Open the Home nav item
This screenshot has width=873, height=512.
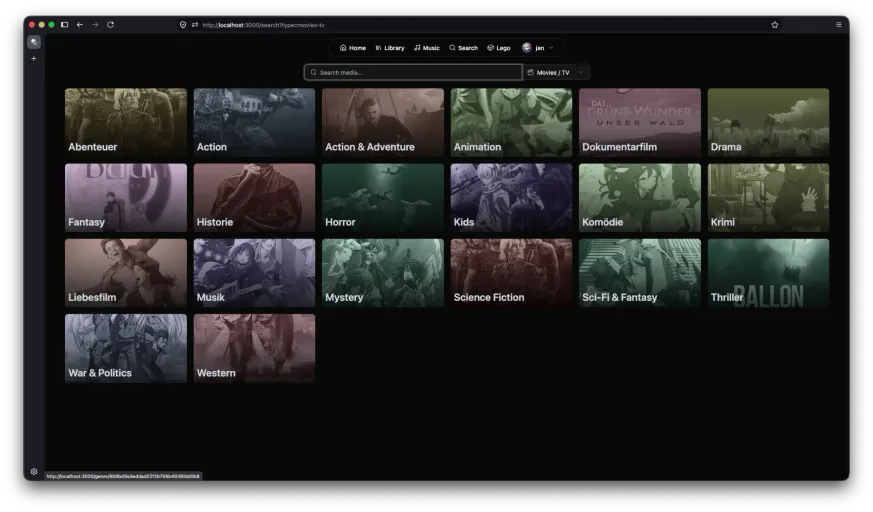[353, 48]
